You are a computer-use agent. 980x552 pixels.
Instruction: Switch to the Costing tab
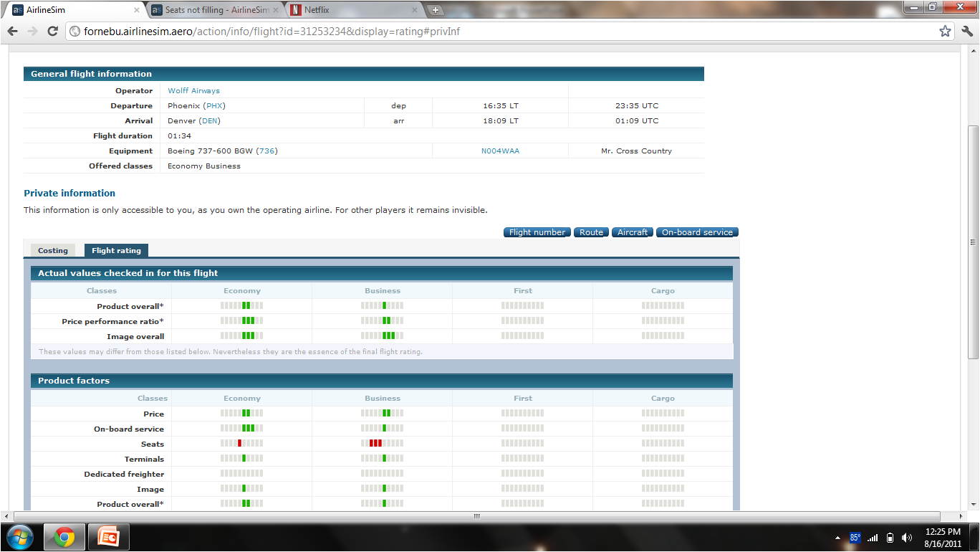53,250
